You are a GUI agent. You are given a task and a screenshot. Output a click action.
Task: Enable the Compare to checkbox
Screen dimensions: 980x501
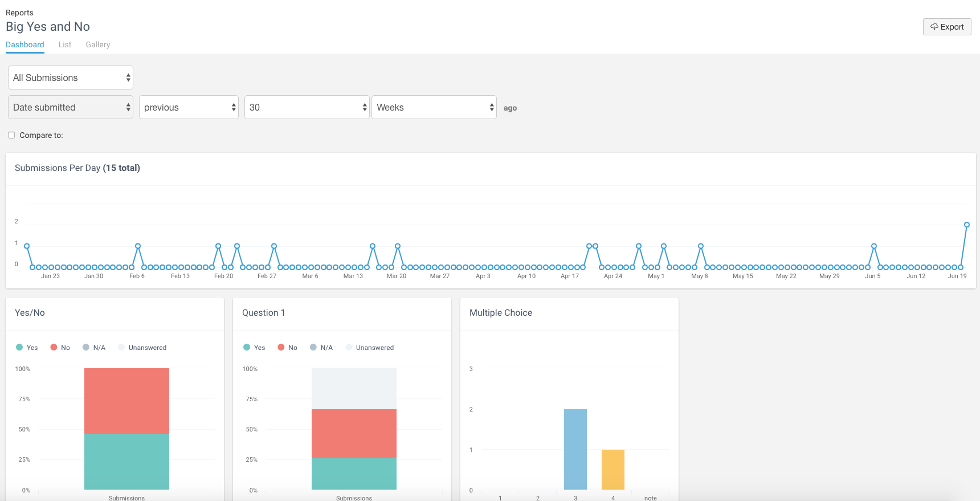(x=11, y=135)
